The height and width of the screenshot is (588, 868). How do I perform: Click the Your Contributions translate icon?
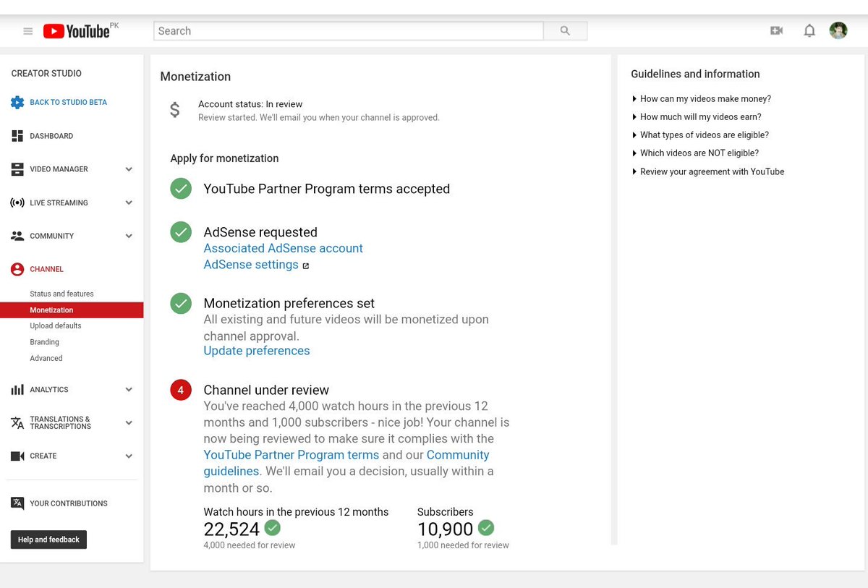(x=17, y=503)
